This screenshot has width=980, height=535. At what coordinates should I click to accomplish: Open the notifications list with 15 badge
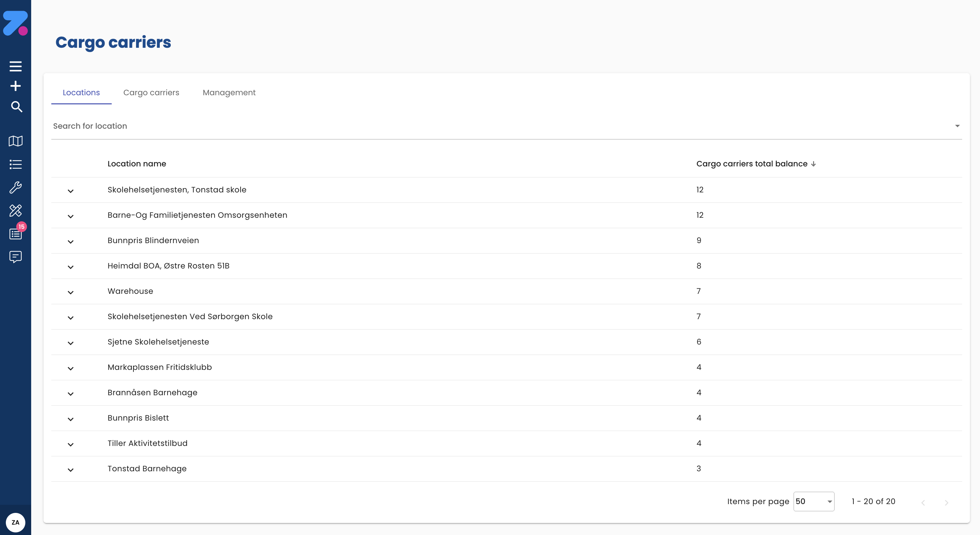point(16,233)
